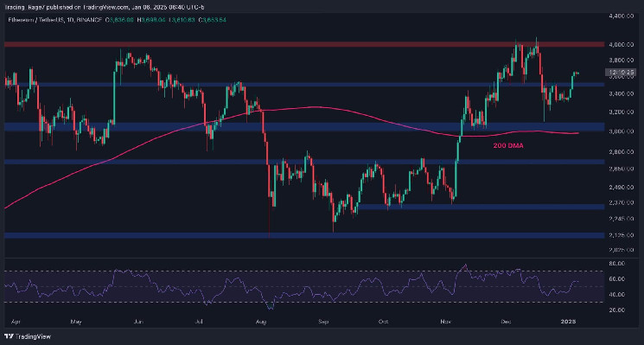Click the RSI 20.00 axis label

618,310
